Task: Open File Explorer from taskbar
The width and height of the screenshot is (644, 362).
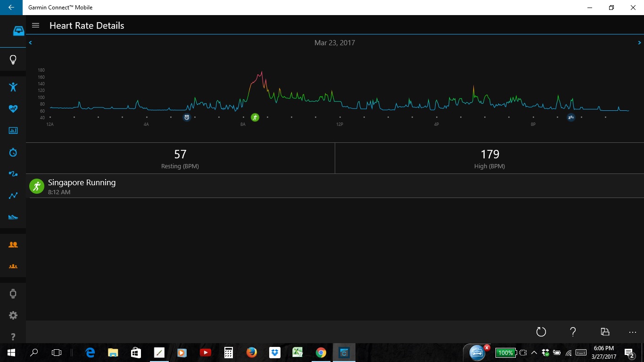Action: 113,353
